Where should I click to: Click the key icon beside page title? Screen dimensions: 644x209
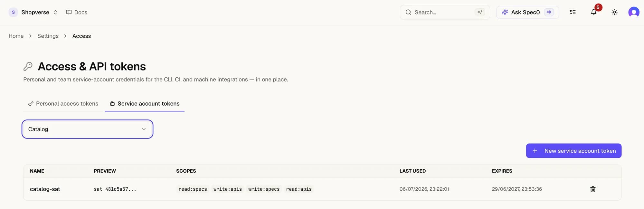(x=28, y=66)
